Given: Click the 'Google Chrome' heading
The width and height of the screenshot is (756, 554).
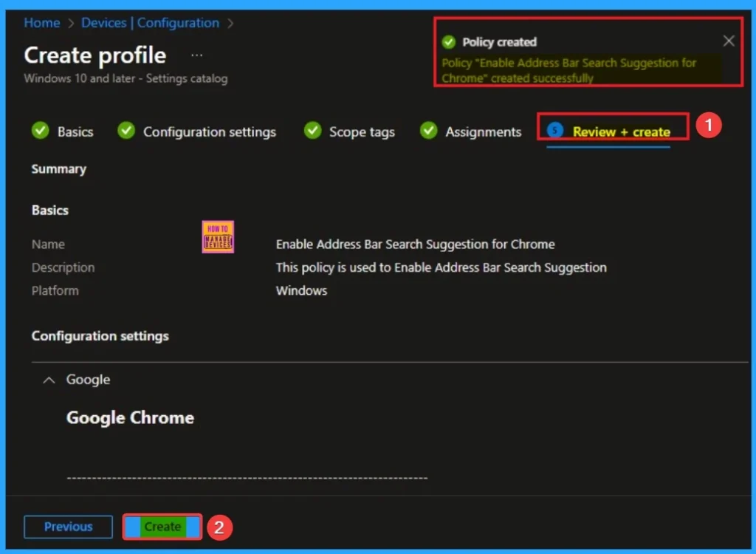Looking at the screenshot, I should (x=130, y=417).
